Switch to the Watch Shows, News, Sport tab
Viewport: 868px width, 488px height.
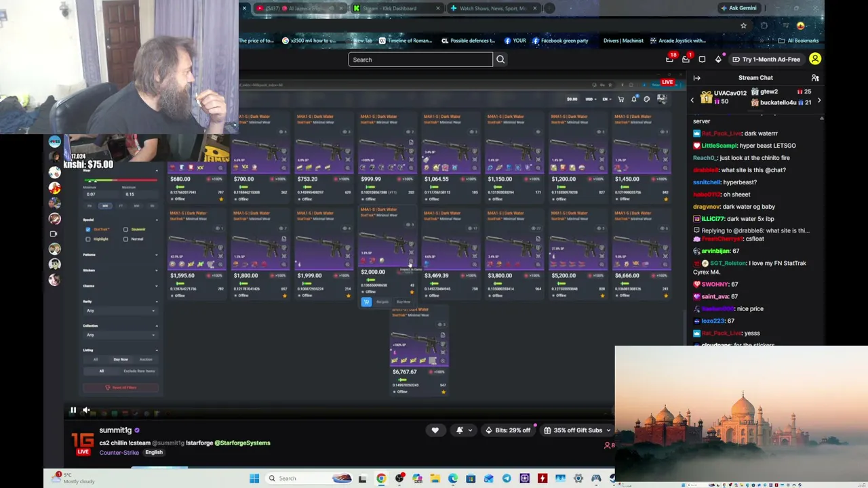pyautogui.click(x=494, y=8)
